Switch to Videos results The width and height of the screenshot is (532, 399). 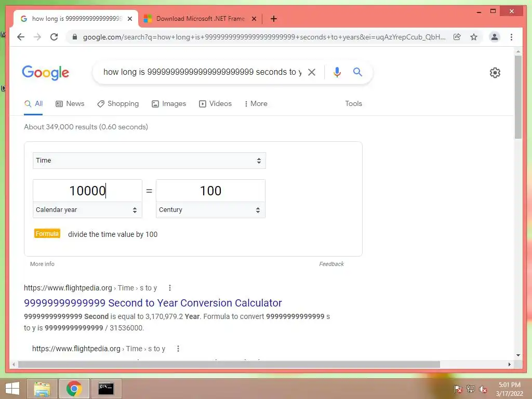[x=215, y=104]
